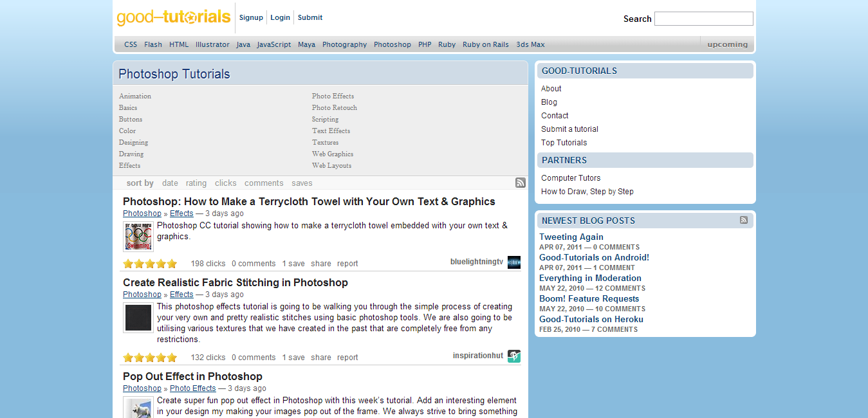Select HTML in the category bar

179,44
